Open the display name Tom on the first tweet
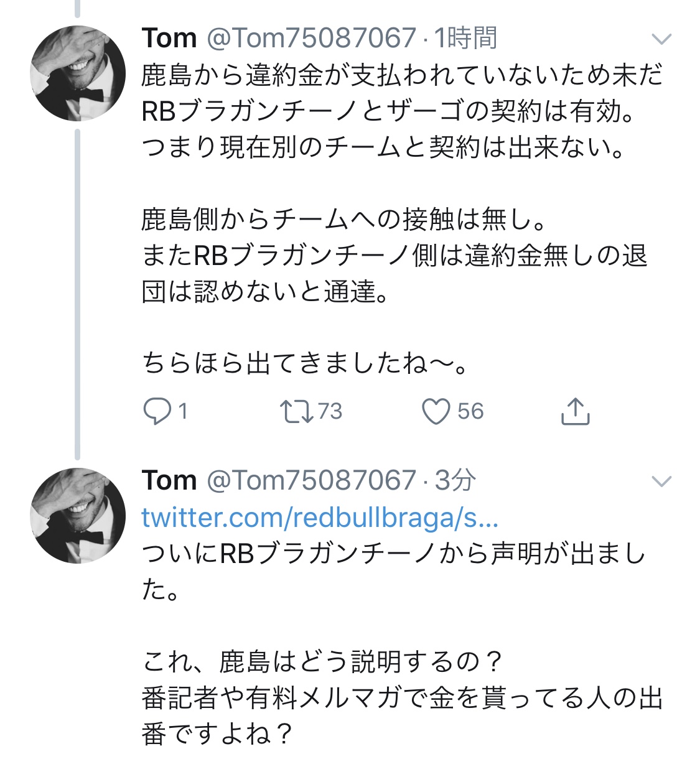This screenshot has width=700, height=759. pos(169,39)
